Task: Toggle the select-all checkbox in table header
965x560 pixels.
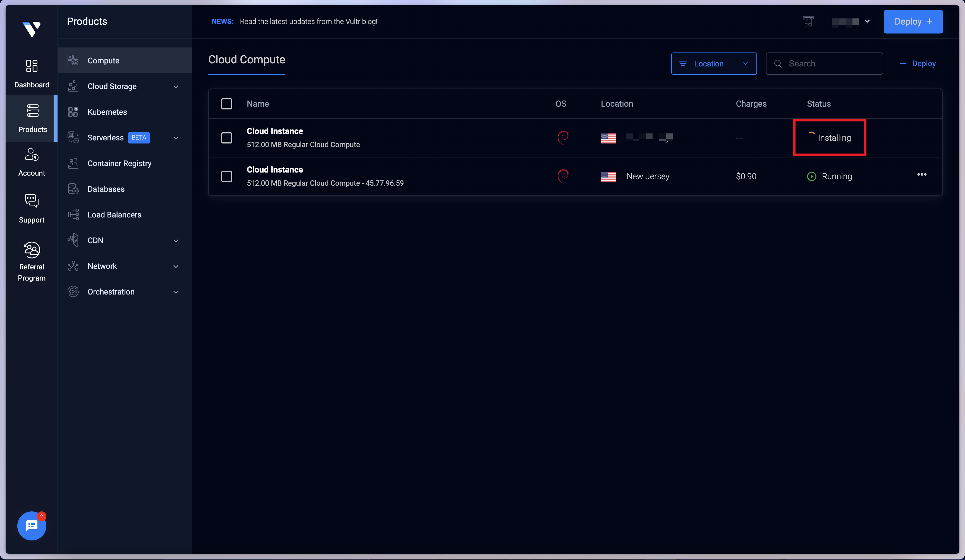Action: click(x=227, y=104)
